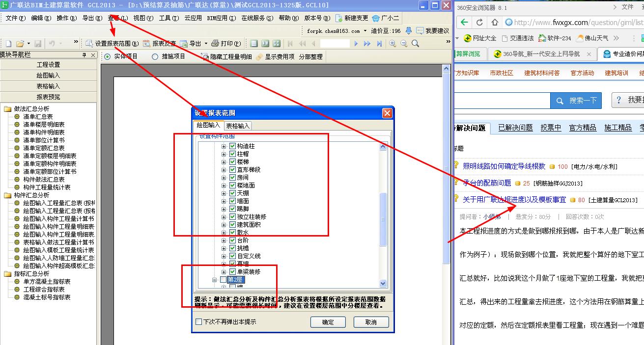Jump forward pages double arrow
The height and width of the screenshot is (345, 644).
click(x=367, y=44)
